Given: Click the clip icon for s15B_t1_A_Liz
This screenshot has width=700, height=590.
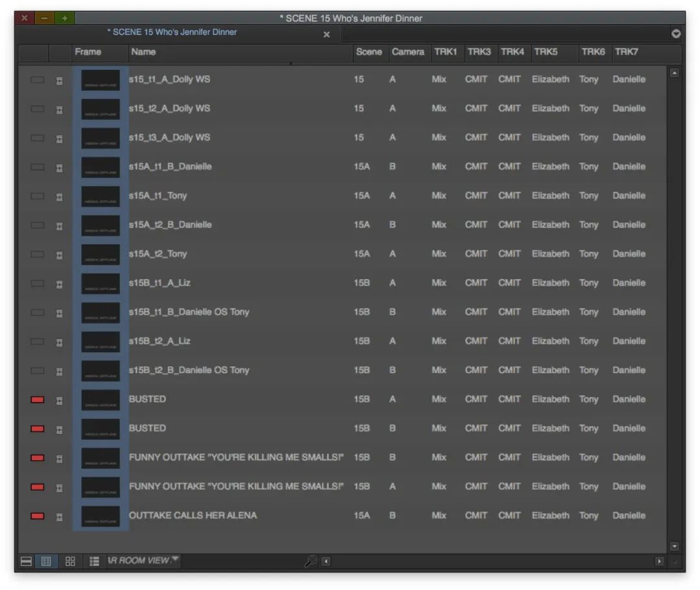Looking at the screenshot, I should pyautogui.click(x=60, y=284).
